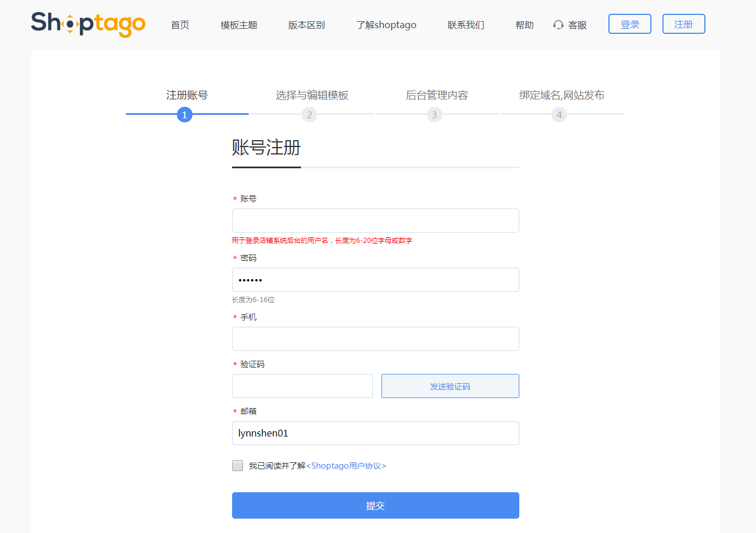Click step 4 circle for 绑定域名

click(x=559, y=114)
